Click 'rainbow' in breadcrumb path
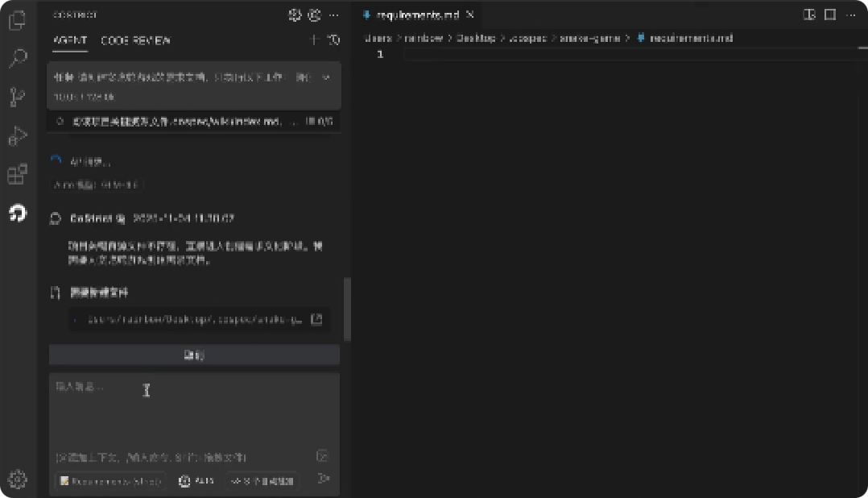 click(x=424, y=38)
